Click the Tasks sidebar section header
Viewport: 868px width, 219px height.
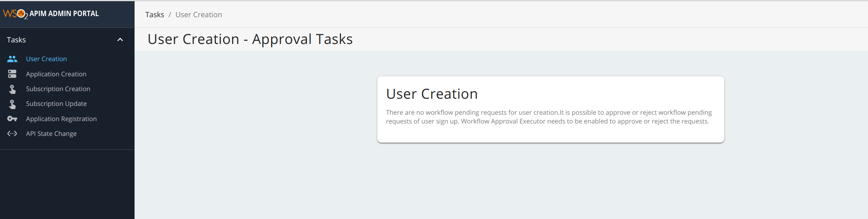pyautogui.click(x=16, y=40)
